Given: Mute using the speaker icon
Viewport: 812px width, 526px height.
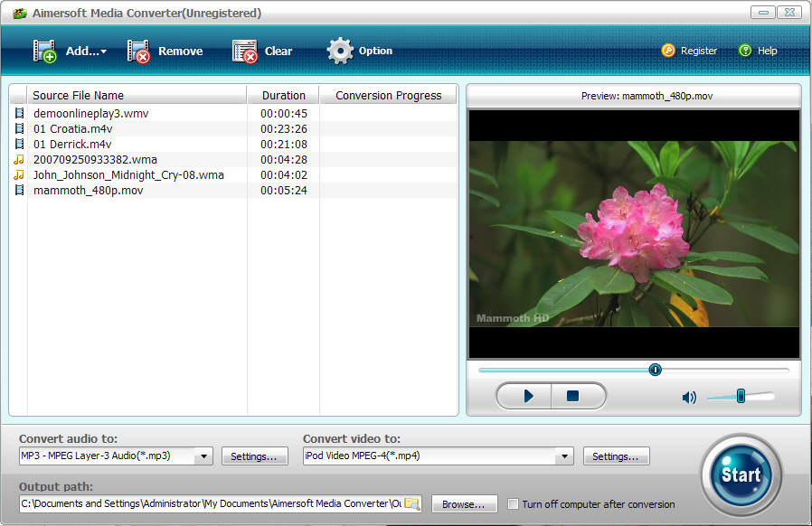Looking at the screenshot, I should pos(689,397).
